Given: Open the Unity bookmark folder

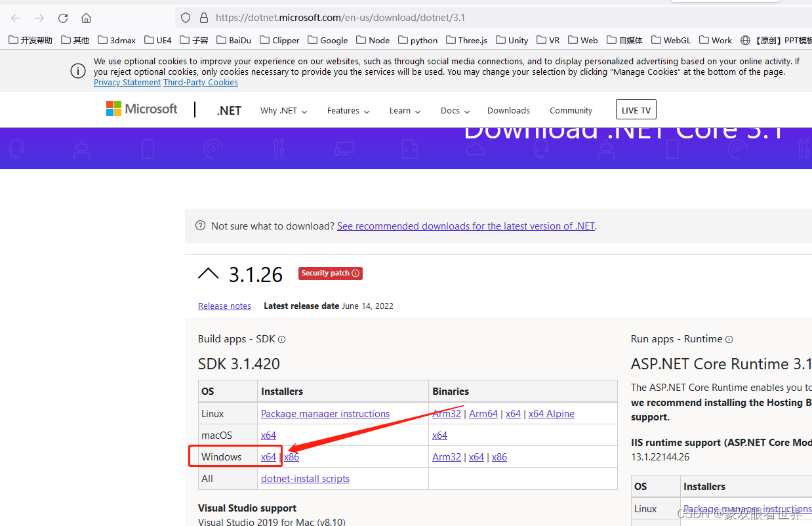Looking at the screenshot, I should (512, 40).
